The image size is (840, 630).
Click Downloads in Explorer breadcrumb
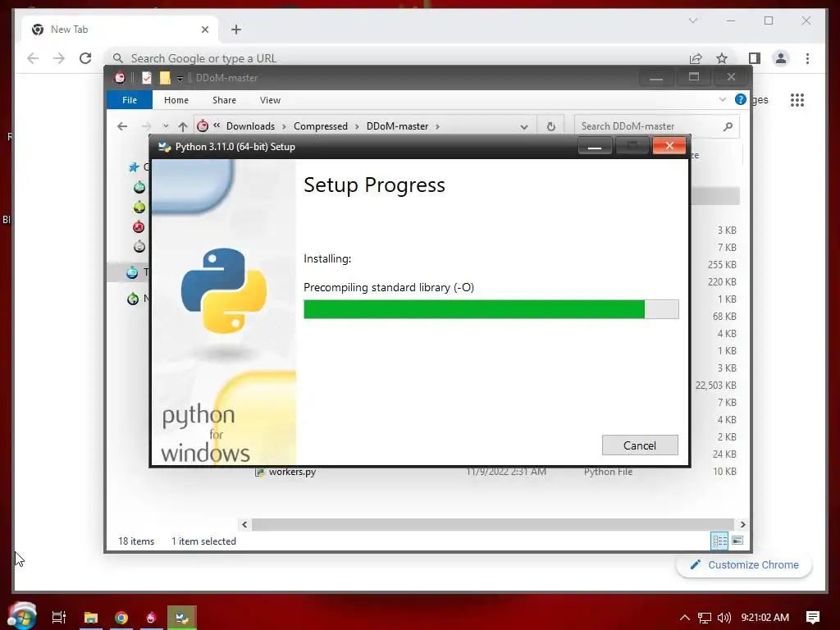point(250,126)
